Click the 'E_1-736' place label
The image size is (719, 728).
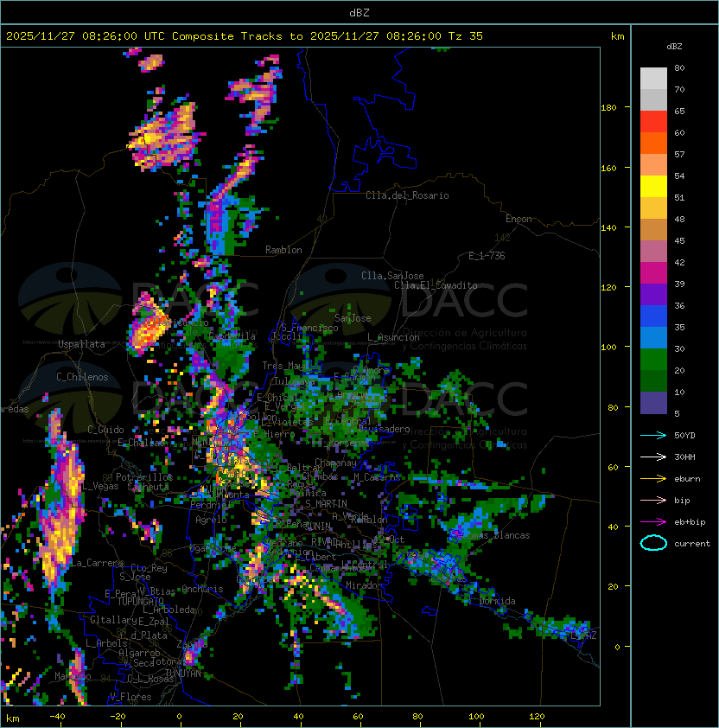pos(487,256)
